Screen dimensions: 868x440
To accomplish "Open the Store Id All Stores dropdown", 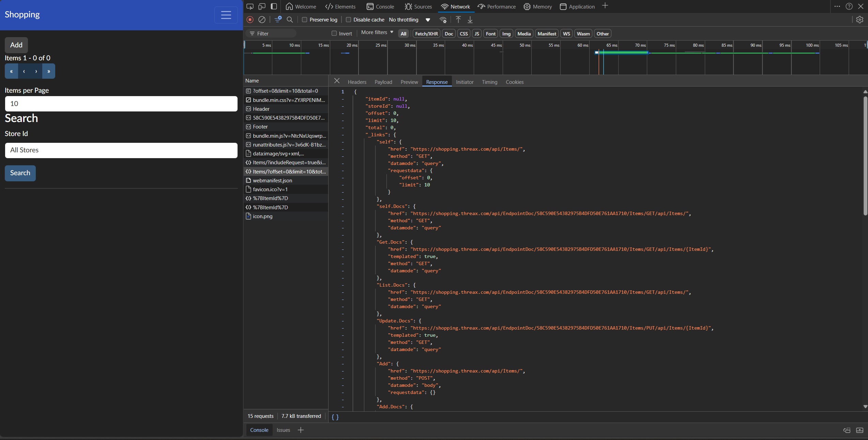I will coord(121,150).
